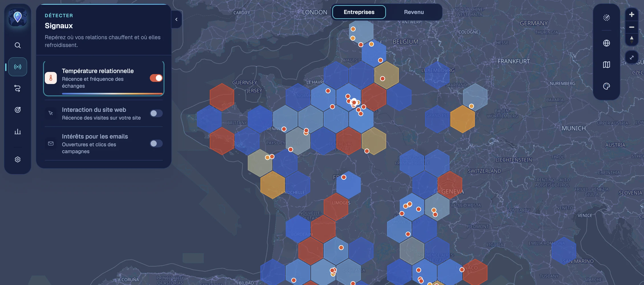Click the temperature gradient color bar
Viewport: 644px width, 285px height.
point(112,94)
